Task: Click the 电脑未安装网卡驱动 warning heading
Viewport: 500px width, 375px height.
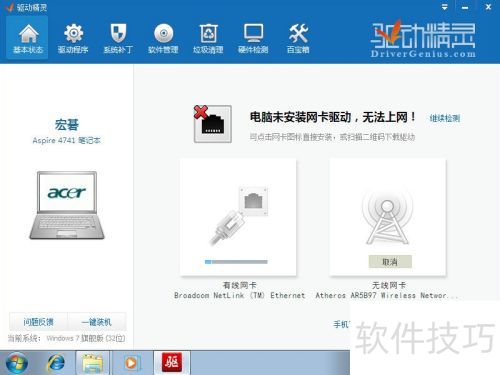Action: [x=333, y=117]
